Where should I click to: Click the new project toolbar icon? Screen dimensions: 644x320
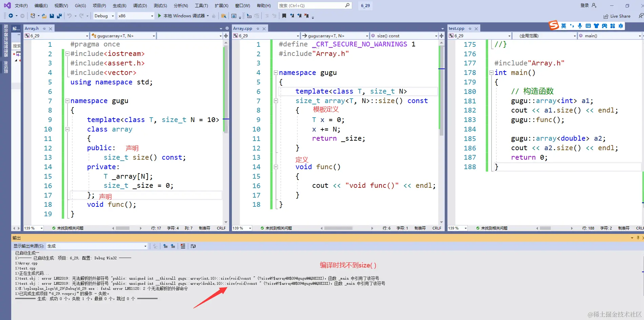(x=33, y=16)
